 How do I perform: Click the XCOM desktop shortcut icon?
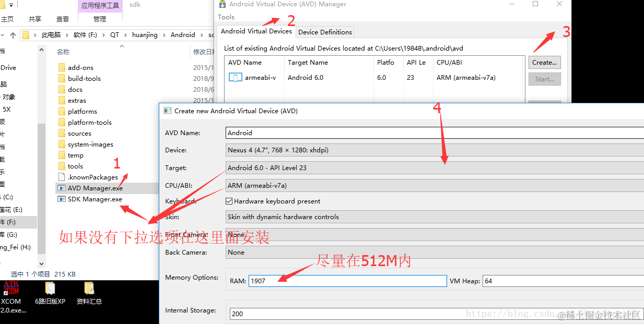click(x=11, y=289)
